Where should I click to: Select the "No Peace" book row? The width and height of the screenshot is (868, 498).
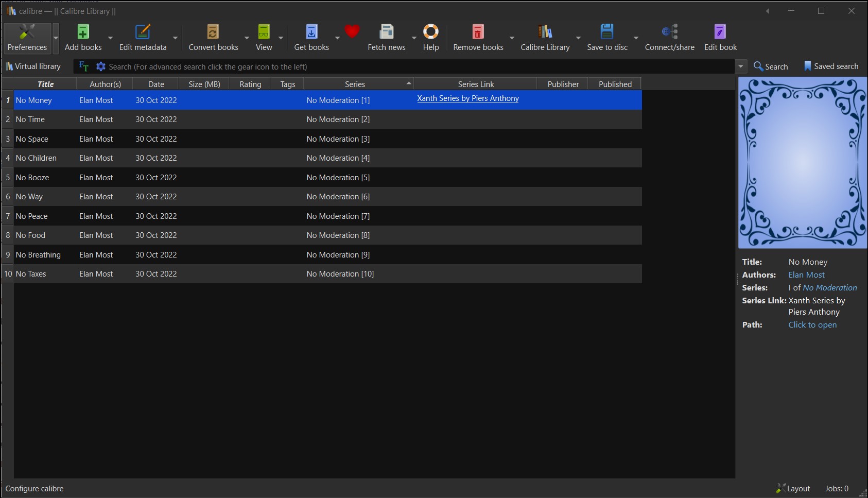327,216
